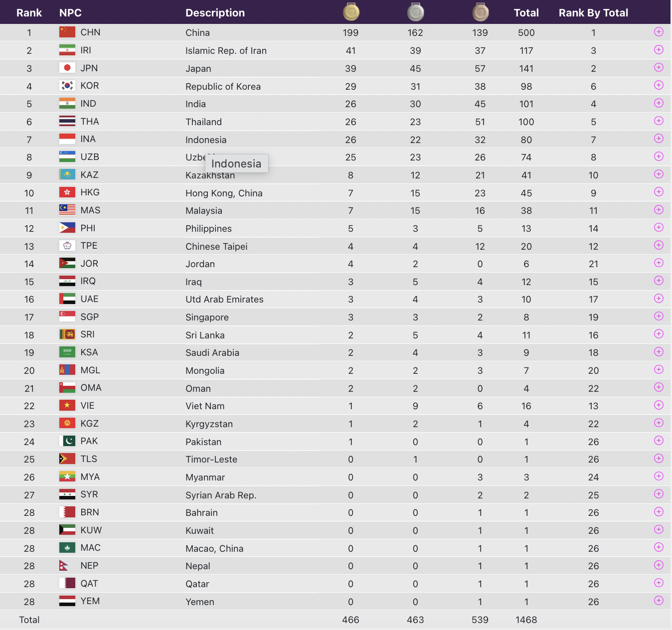Click the Japan flag icon
The width and height of the screenshot is (672, 630).
(67, 68)
